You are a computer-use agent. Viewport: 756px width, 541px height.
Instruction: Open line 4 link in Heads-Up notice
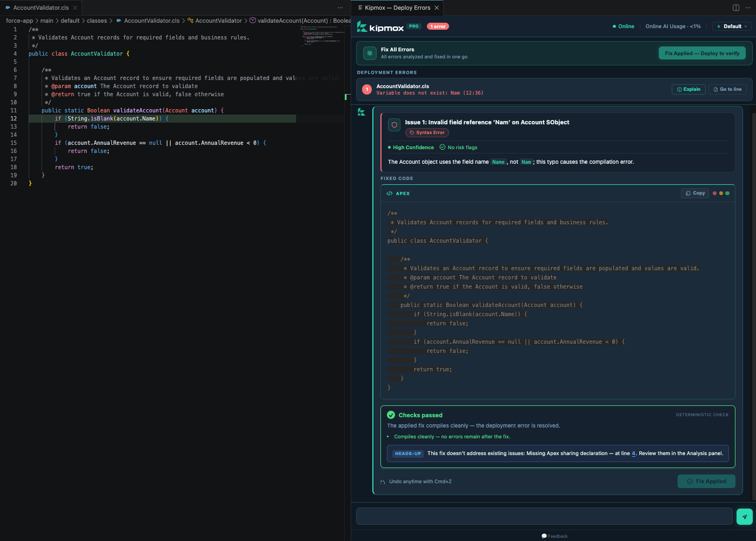coord(633,453)
